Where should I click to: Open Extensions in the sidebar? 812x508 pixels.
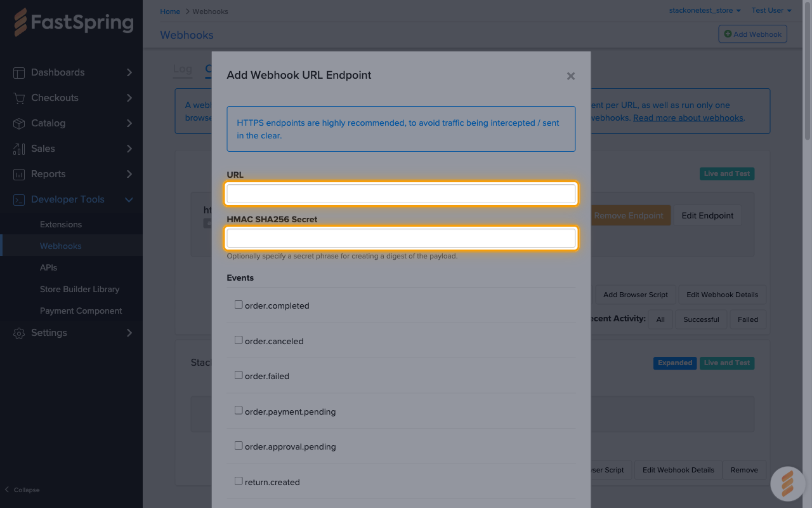[61, 224]
